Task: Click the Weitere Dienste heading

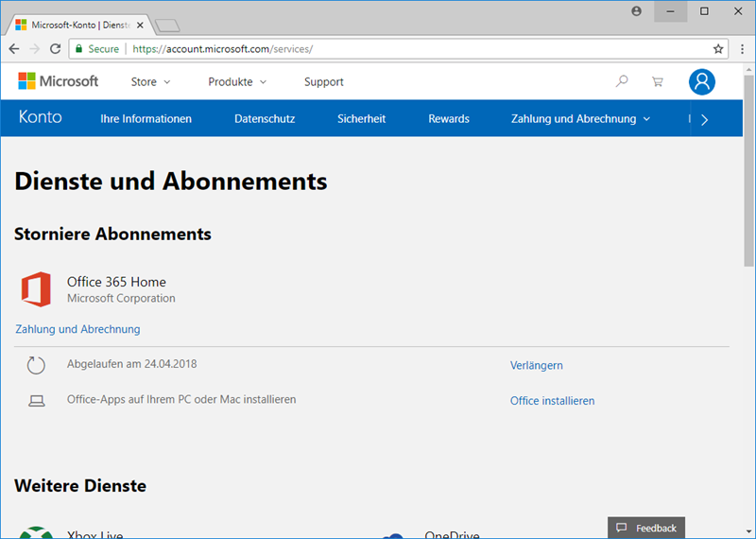Action: click(80, 485)
